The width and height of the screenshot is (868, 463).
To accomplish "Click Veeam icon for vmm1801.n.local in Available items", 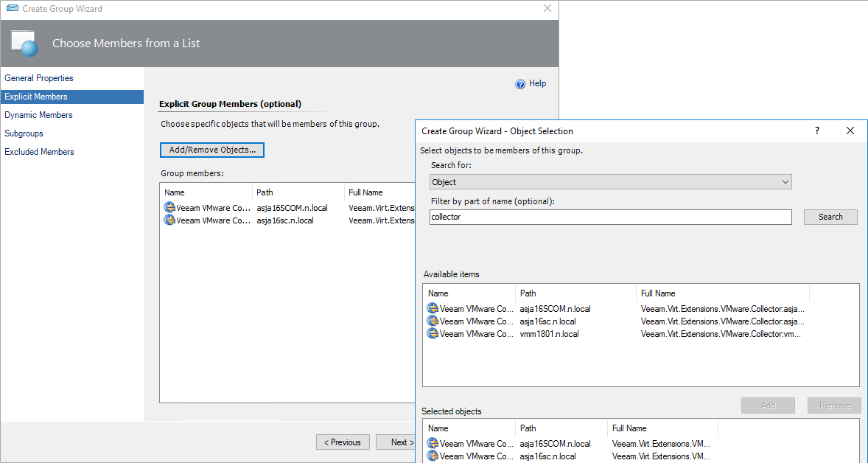I will click(433, 333).
